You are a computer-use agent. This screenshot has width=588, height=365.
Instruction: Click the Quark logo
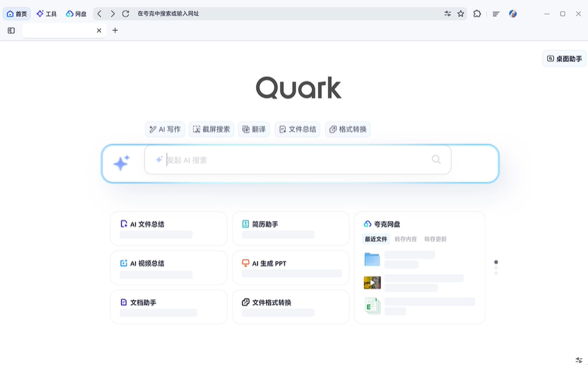pyautogui.click(x=298, y=88)
